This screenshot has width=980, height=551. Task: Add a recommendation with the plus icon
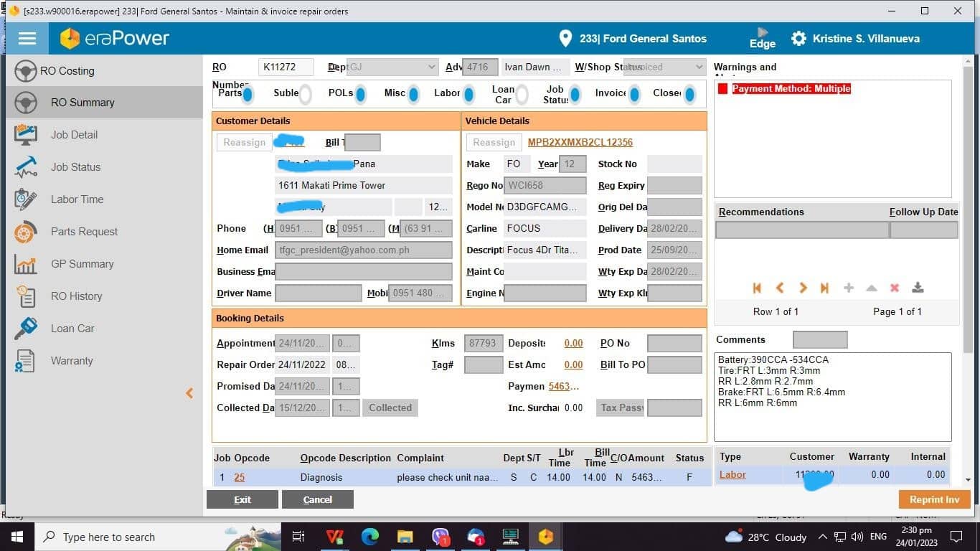(849, 288)
